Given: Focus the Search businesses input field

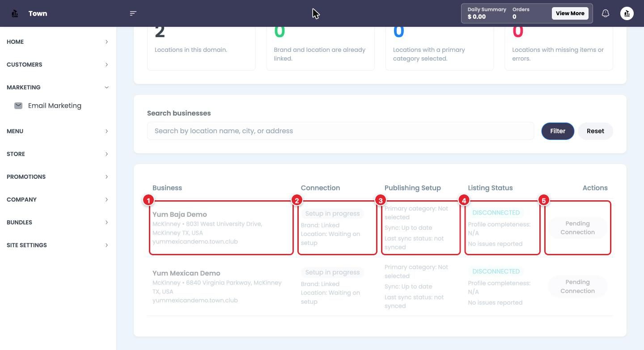Looking at the screenshot, I should point(340,131).
